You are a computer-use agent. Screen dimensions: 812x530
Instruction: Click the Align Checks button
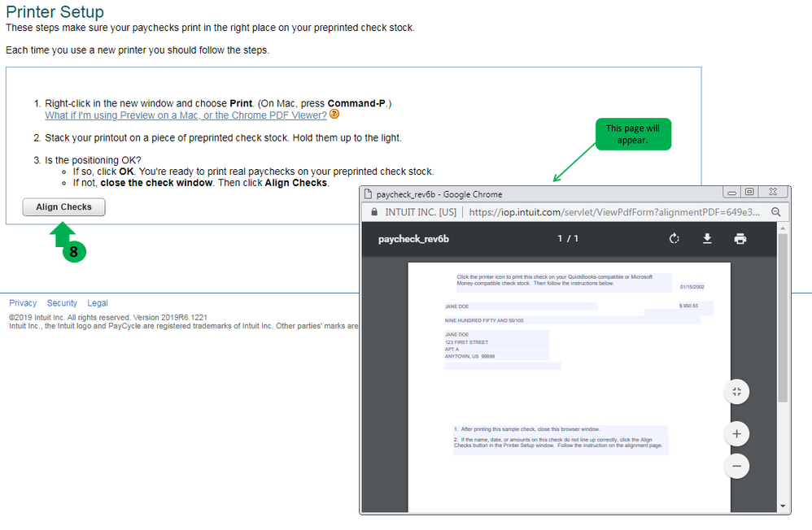[x=63, y=207]
